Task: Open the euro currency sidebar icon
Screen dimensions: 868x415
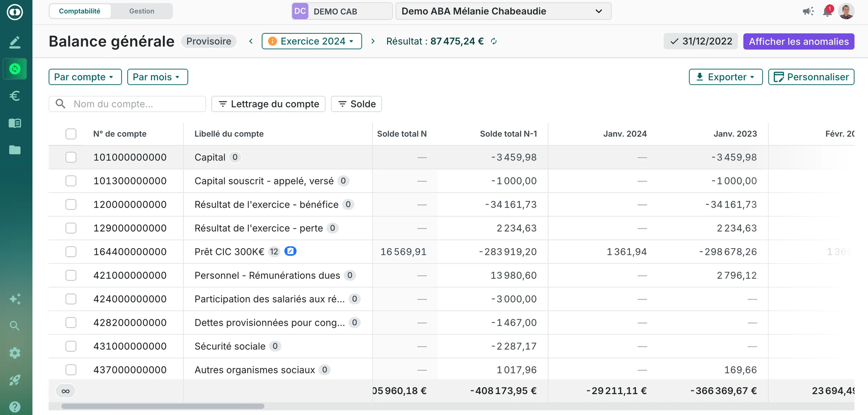Action: tap(15, 96)
